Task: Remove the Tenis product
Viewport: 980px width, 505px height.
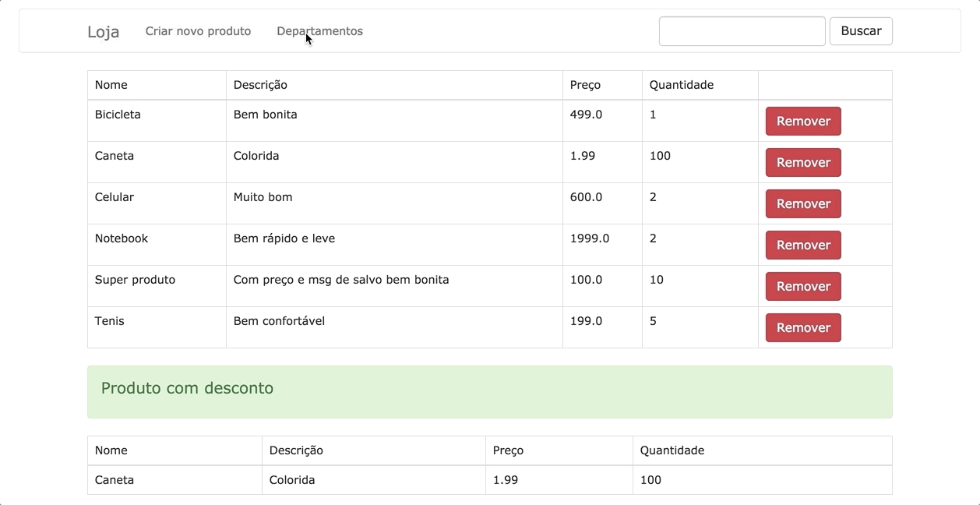Action: [x=802, y=328]
